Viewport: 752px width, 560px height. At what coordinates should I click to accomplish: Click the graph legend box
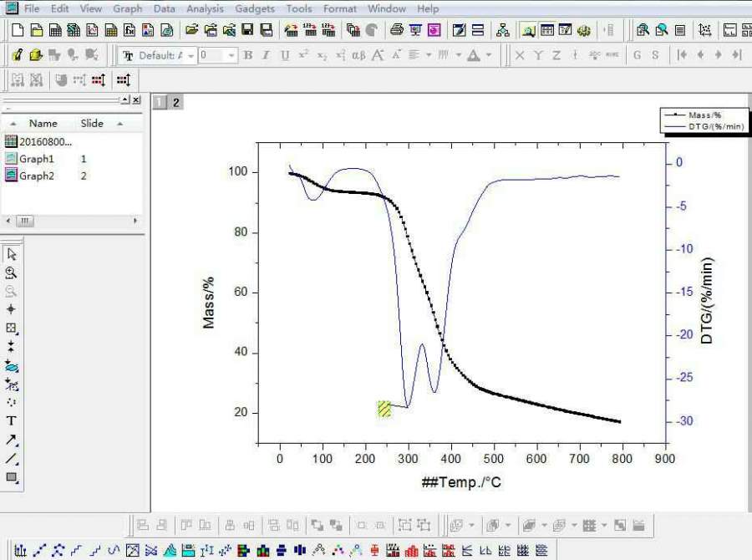(x=704, y=120)
